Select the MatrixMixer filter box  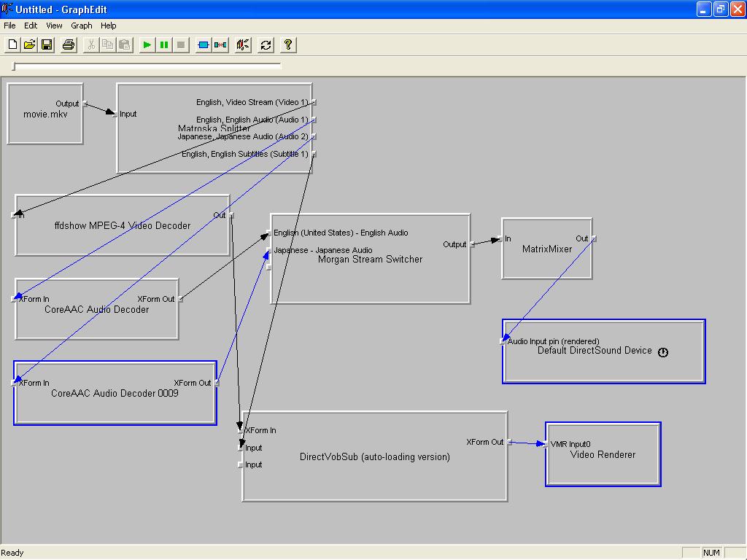[x=547, y=249]
